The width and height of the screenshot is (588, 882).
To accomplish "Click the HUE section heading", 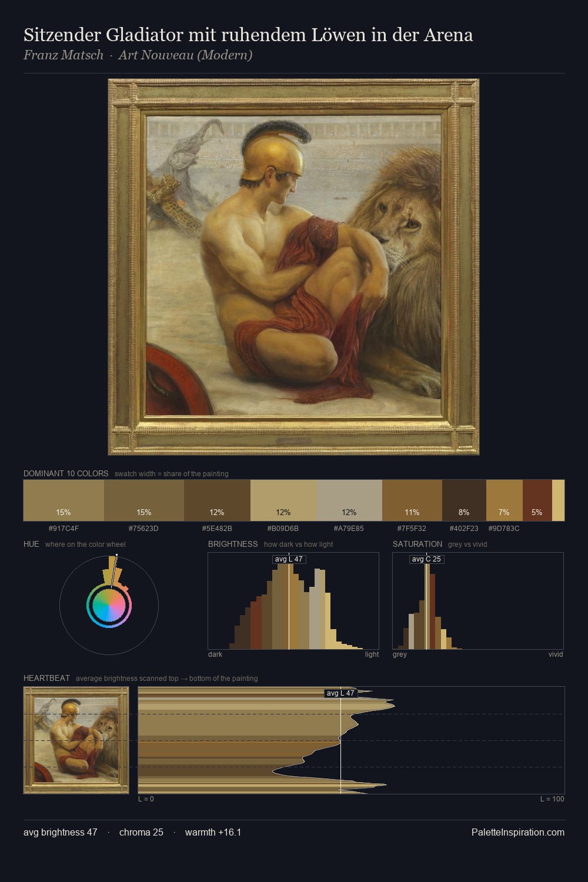I will point(31,544).
